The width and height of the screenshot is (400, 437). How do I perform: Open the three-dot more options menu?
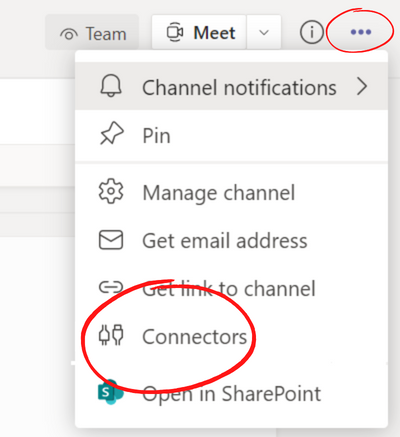pos(361,32)
